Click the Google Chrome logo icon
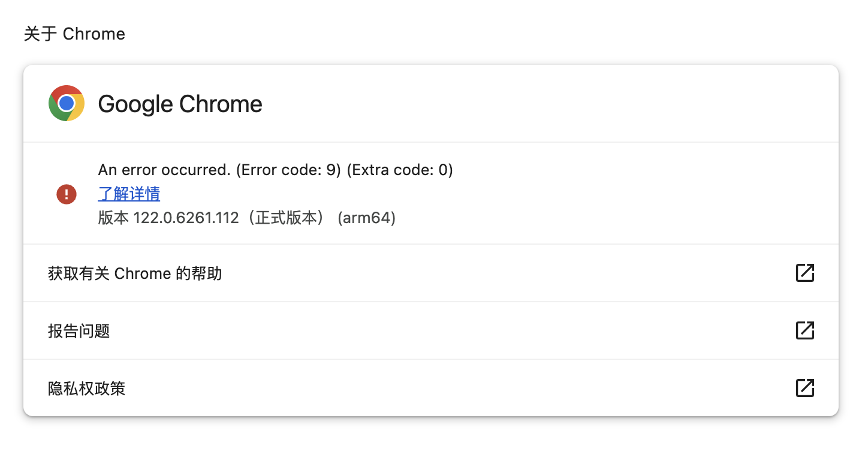The image size is (868, 451). click(x=67, y=103)
